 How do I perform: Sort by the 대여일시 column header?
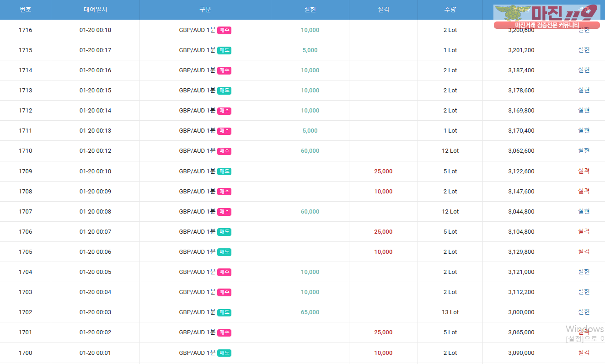click(x=95, y=10)
